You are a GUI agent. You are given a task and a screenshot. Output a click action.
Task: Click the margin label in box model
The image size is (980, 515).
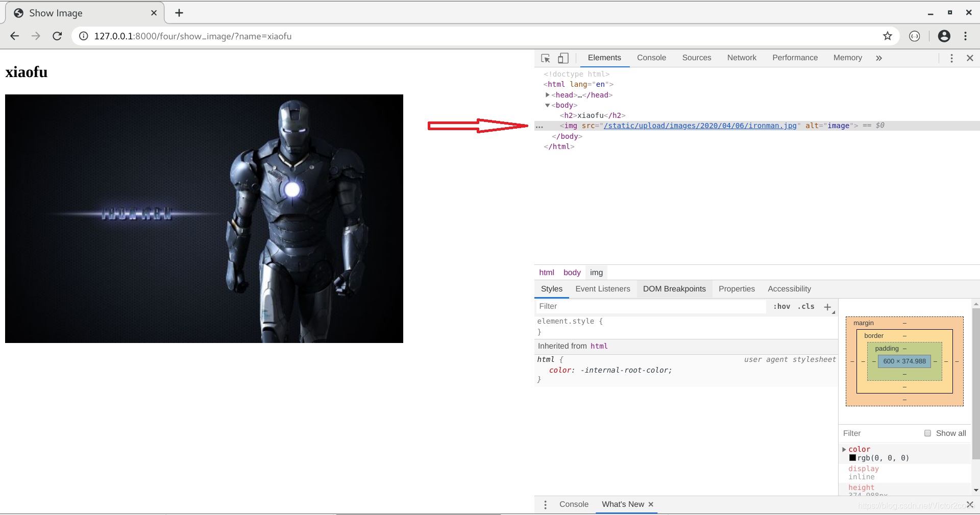pos(864,323)
